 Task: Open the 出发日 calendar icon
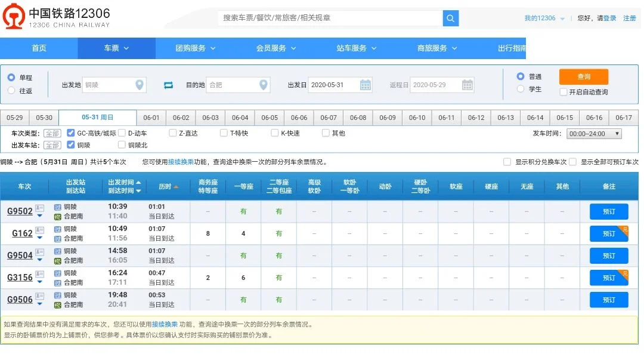(x=365, y=85)
